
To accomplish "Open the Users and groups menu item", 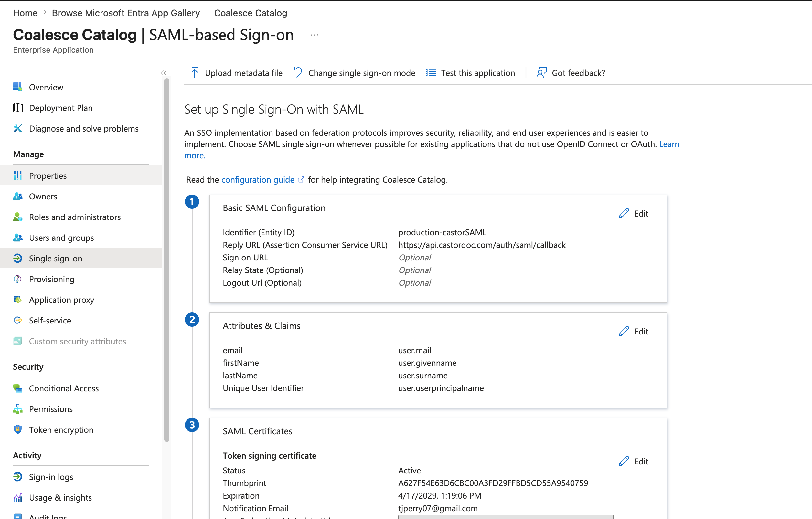I will (61, 238).
